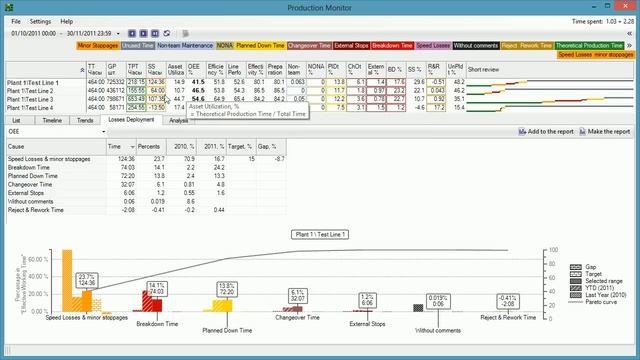Toggle the NONA legend tag

tap(225, 45)
